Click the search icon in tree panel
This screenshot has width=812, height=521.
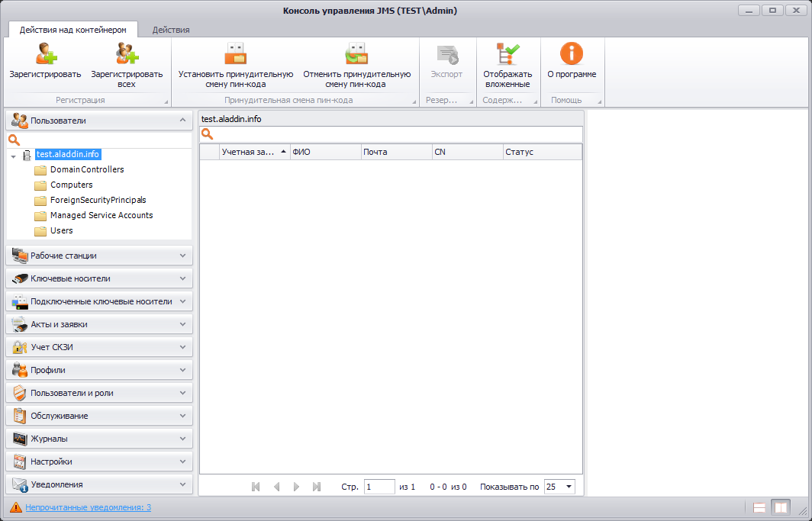point(14,140)
